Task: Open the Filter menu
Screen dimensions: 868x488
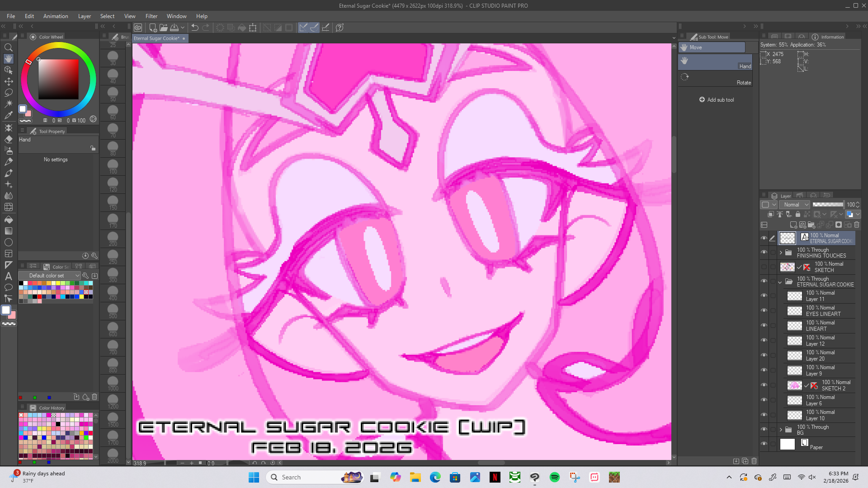Action: 151,16
